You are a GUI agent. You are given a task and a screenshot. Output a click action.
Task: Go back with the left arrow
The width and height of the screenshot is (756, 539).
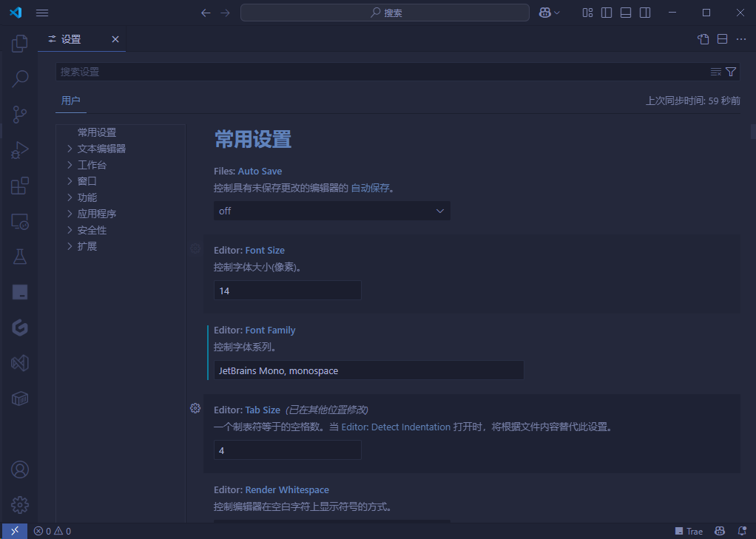pos(206,13)
